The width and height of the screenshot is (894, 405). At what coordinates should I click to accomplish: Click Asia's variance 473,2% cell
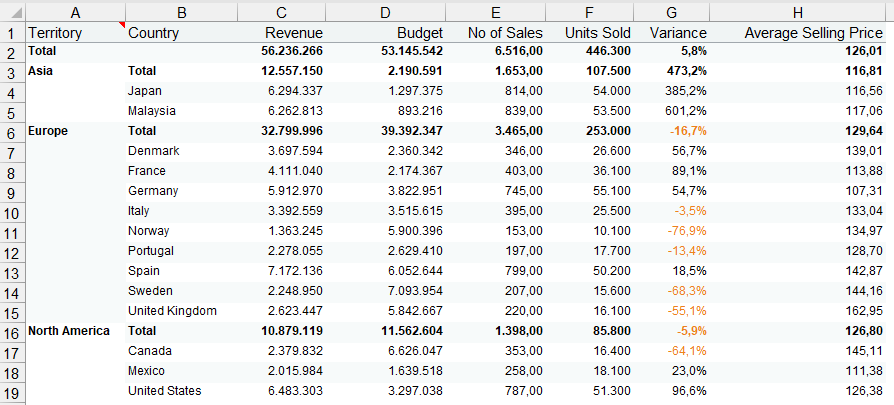[x=672, y=71]
